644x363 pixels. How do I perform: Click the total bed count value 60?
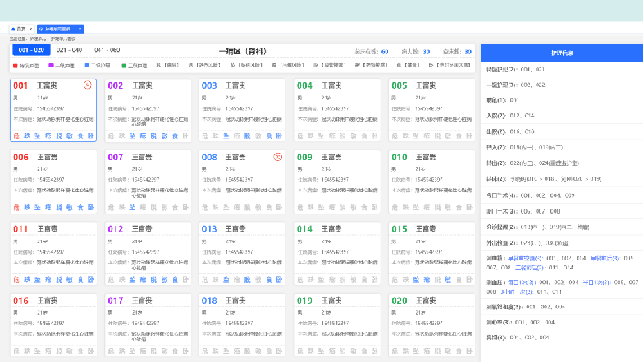[385, 52]
